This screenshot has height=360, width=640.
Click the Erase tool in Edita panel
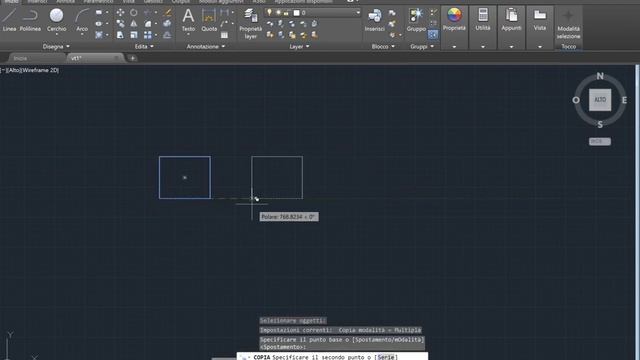click(167, 13)
